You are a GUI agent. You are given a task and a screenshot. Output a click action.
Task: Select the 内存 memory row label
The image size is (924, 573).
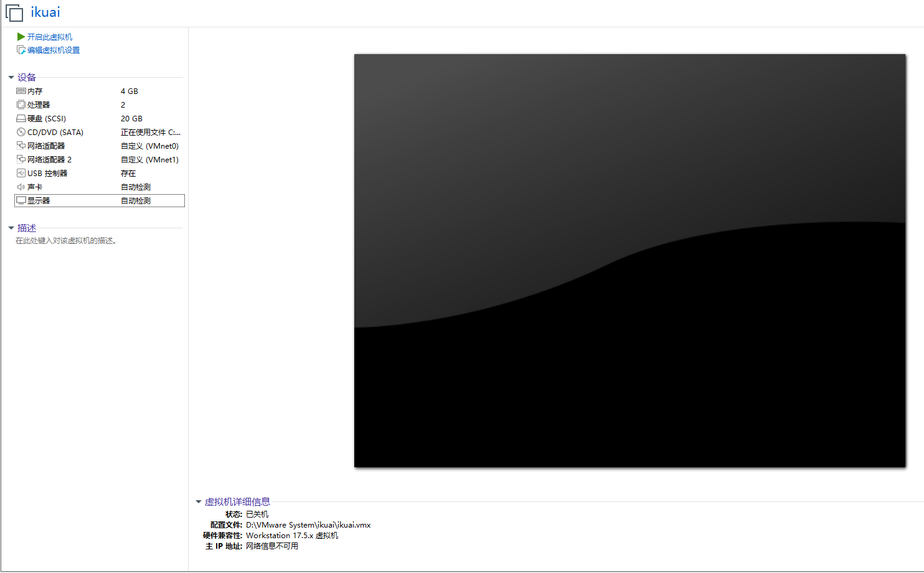click(35, 91)
